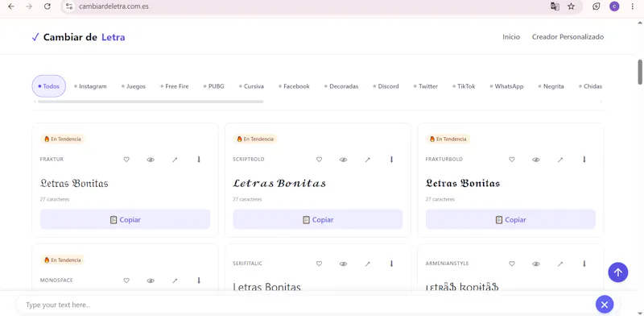This screenshot has width=644, height=316.
Task: Share the MONOSPACE font via arrow icon
Action: point(175,281)
